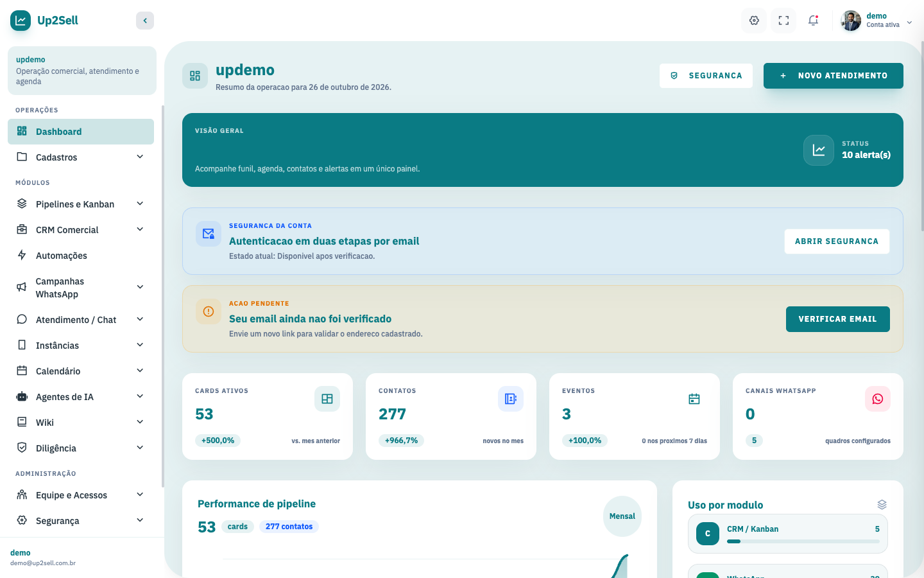Expand the Wiki submenu chevron
The width and height of the screenshot is (924, 578).
140,423
